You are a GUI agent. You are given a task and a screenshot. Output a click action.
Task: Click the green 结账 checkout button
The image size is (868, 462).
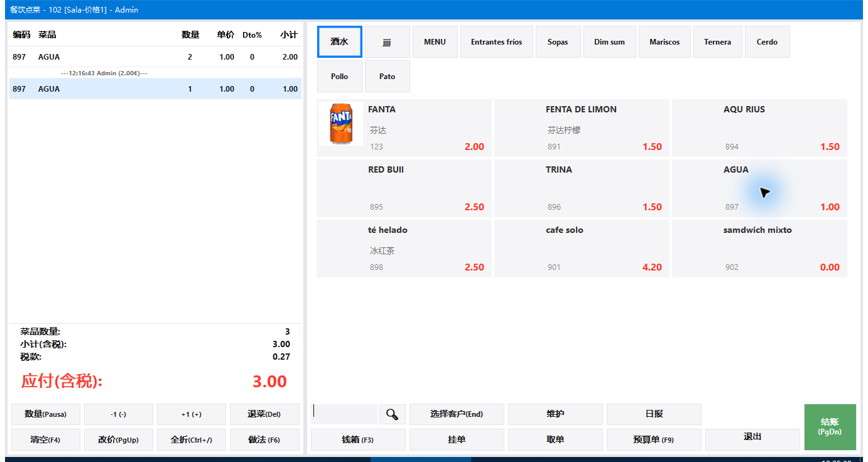830,427
